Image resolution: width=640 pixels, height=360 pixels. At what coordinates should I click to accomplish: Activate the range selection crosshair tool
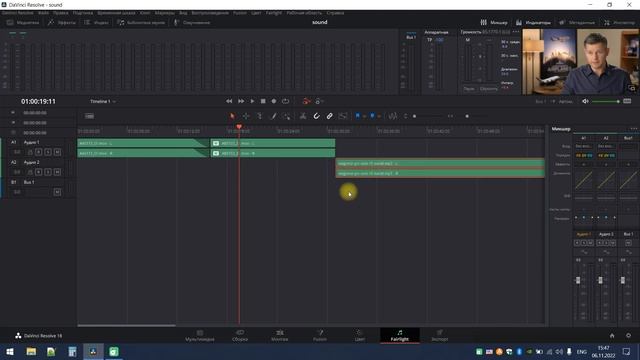pos(246,116)
